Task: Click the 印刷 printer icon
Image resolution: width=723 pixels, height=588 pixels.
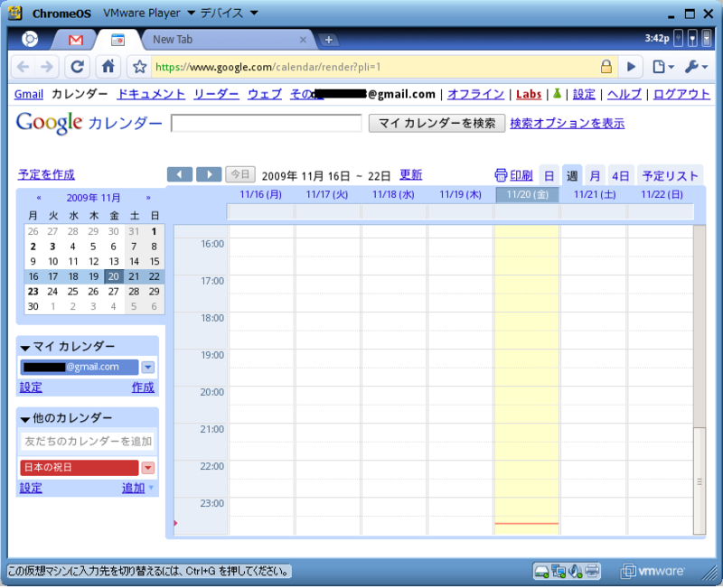Action: pyautogui.click(x=501, y=175)
